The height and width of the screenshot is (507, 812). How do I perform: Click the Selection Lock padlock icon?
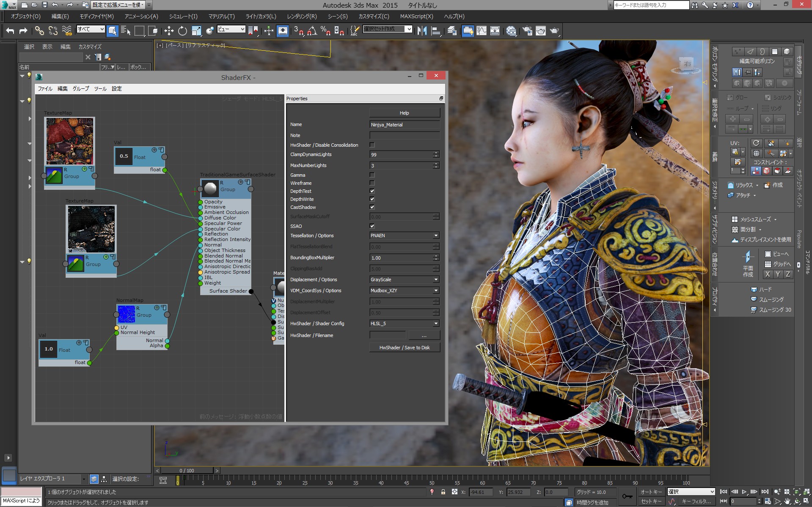pos(443,492)
